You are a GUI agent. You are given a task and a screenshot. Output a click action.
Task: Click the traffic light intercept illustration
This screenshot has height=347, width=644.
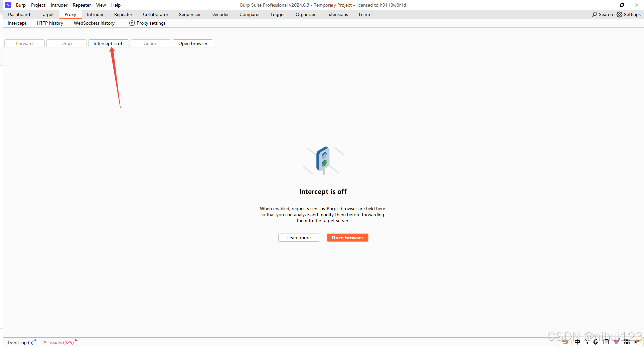(x=323, y=160)
